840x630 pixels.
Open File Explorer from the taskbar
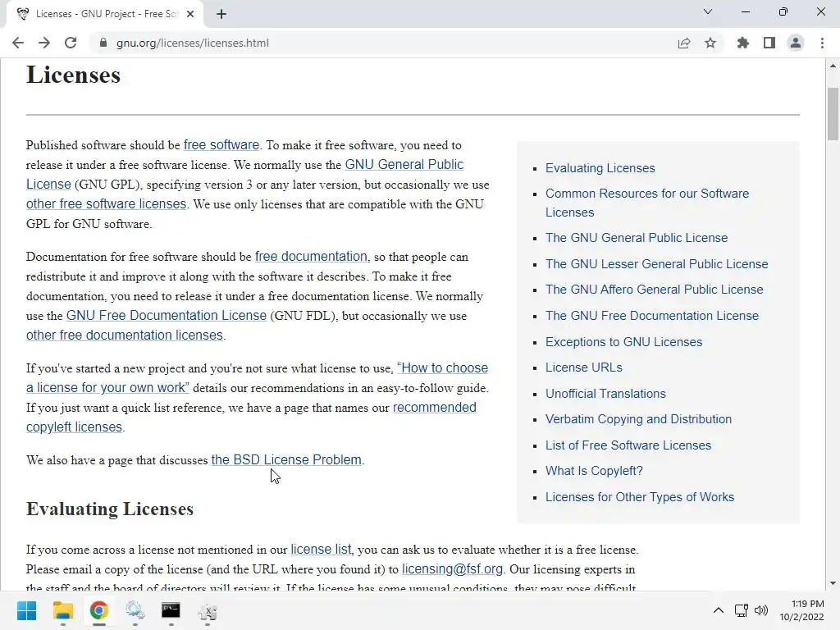(62, 610)
